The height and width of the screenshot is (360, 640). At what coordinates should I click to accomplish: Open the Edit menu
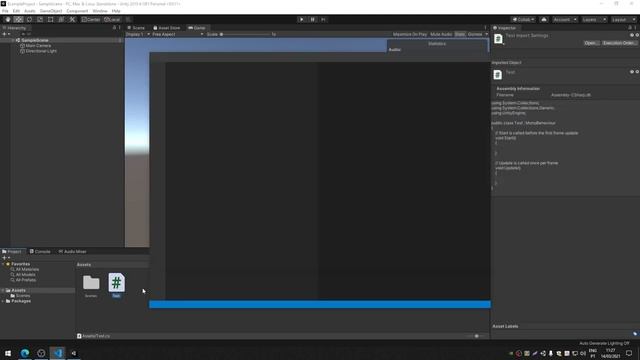click(x=16, y=11)
